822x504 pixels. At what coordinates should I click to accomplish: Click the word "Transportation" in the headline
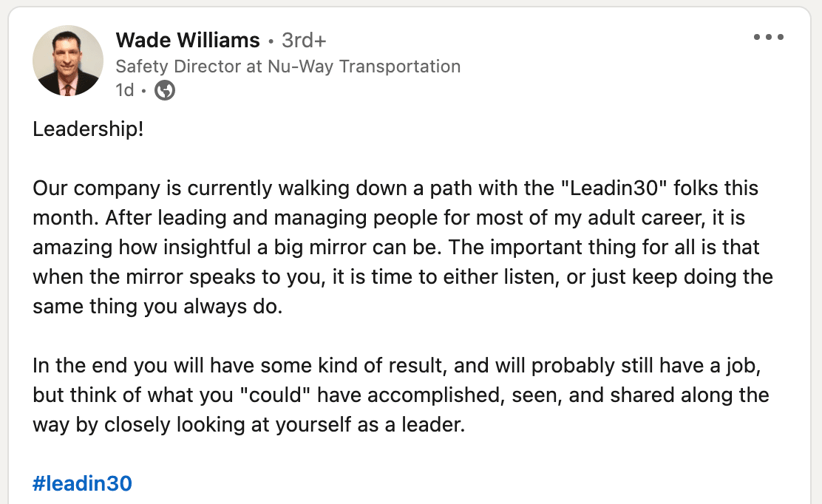coord(399,67)
